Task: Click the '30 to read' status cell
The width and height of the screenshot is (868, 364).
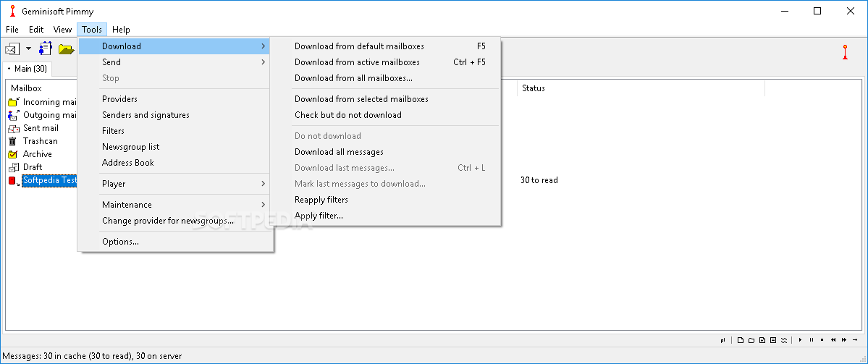Action: (539, 180)
